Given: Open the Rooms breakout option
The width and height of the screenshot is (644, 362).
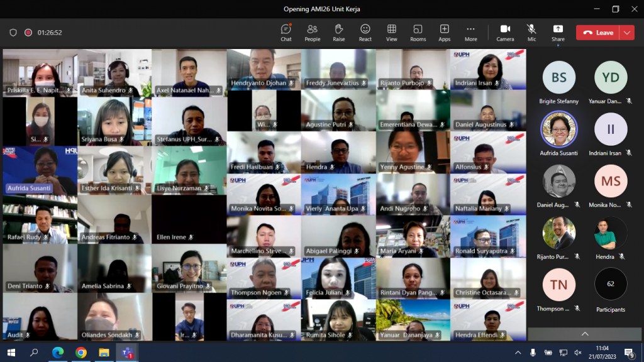Looking at the screenshot, I should [418, 32].
